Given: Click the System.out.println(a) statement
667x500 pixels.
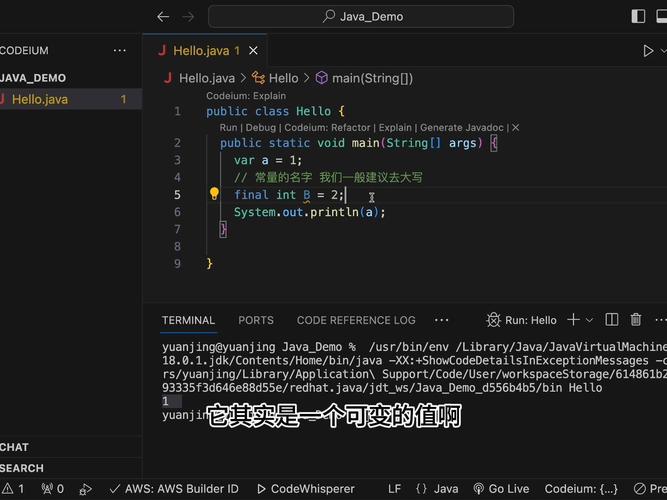Looking at the screenshot, I should tap(309, 212).
